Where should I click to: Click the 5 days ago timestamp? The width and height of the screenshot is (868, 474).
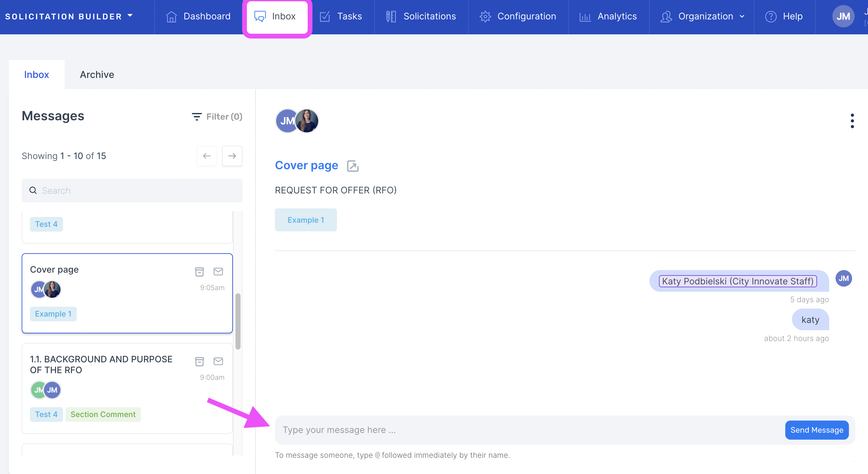809,299
